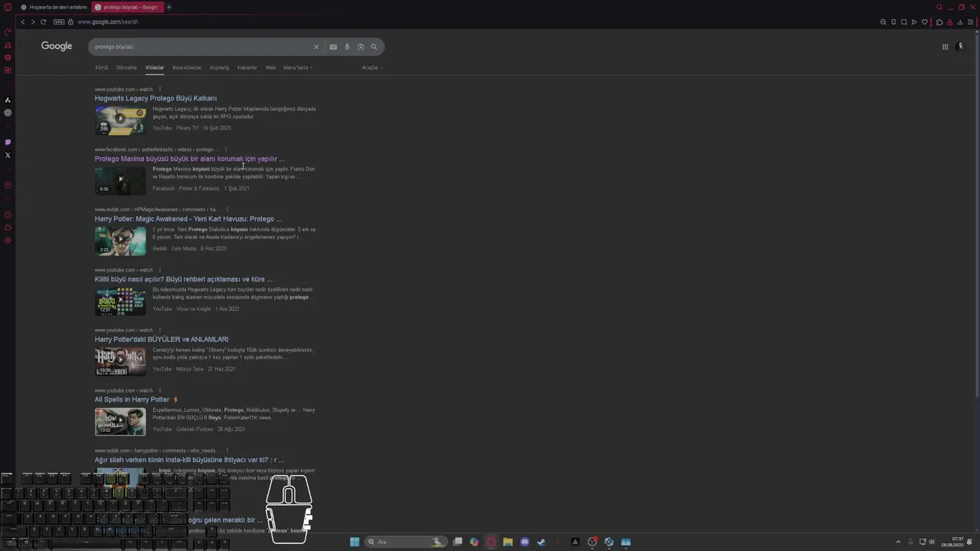Open Opera GX icon in the taskbar
Image resolution: width=980 pixels, height=551 pixels.
pyautogui.click(x=491, y=542)
